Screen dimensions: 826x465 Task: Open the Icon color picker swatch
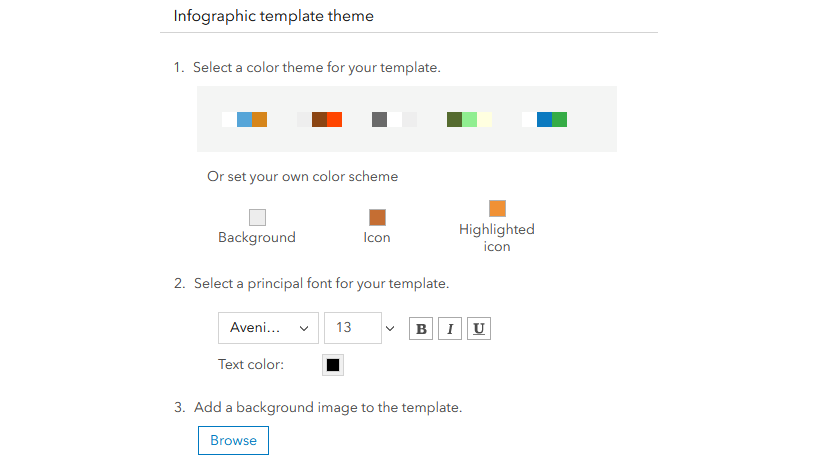tap(377, 217)
